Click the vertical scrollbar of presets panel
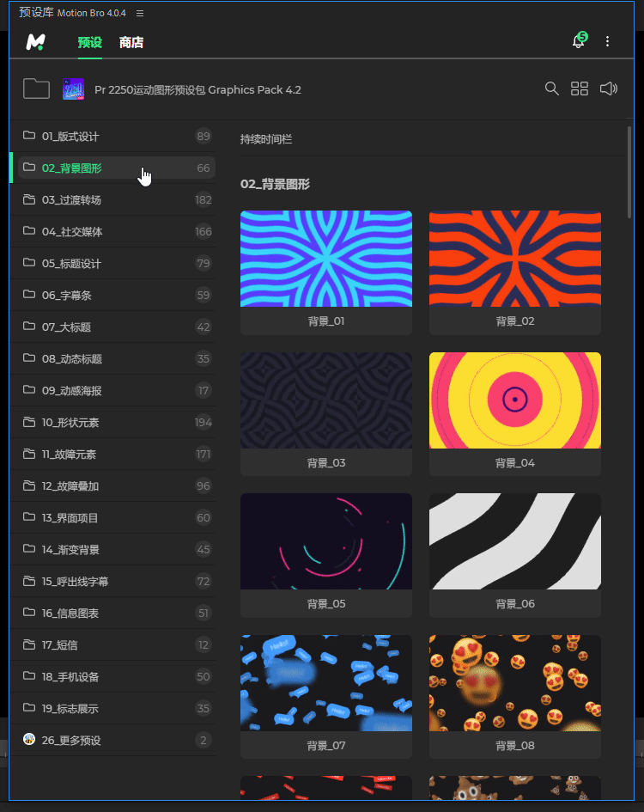 (x=629, y=172)
